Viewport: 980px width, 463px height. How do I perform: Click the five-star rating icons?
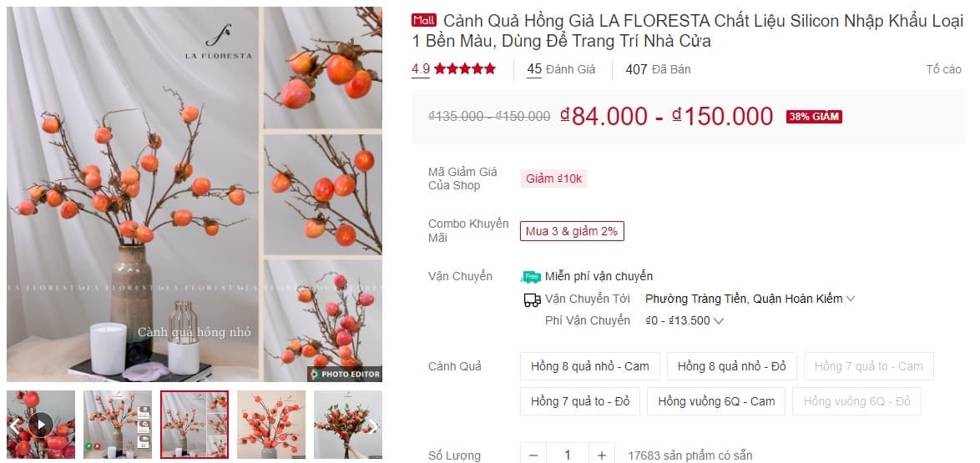465,68
